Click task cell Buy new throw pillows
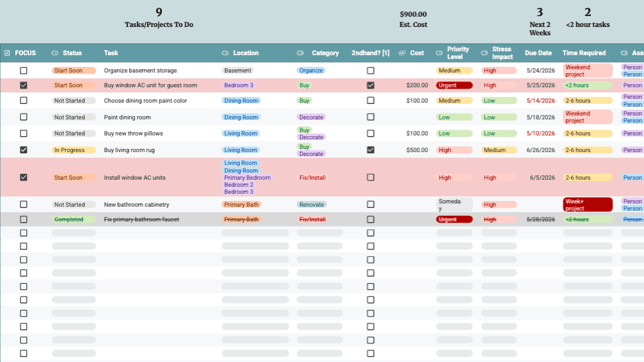The height and width of the screenshot is (362, 644). [134, 134]
